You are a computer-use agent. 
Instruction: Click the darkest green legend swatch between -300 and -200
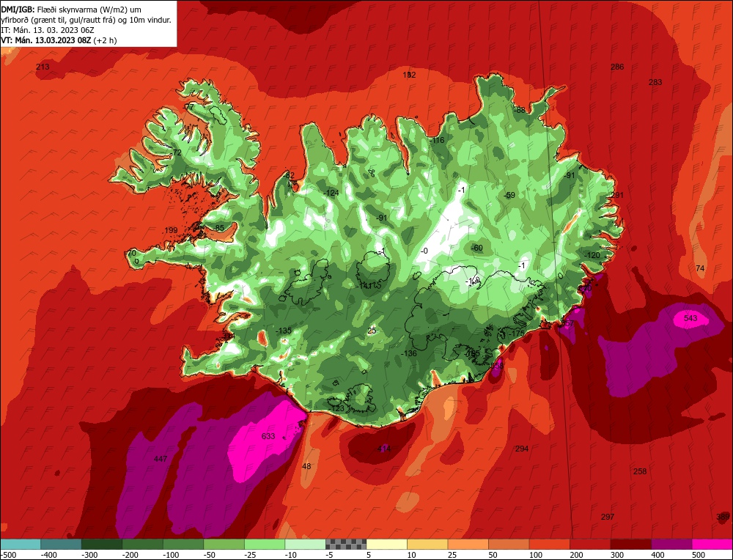(x=101, y=544)
